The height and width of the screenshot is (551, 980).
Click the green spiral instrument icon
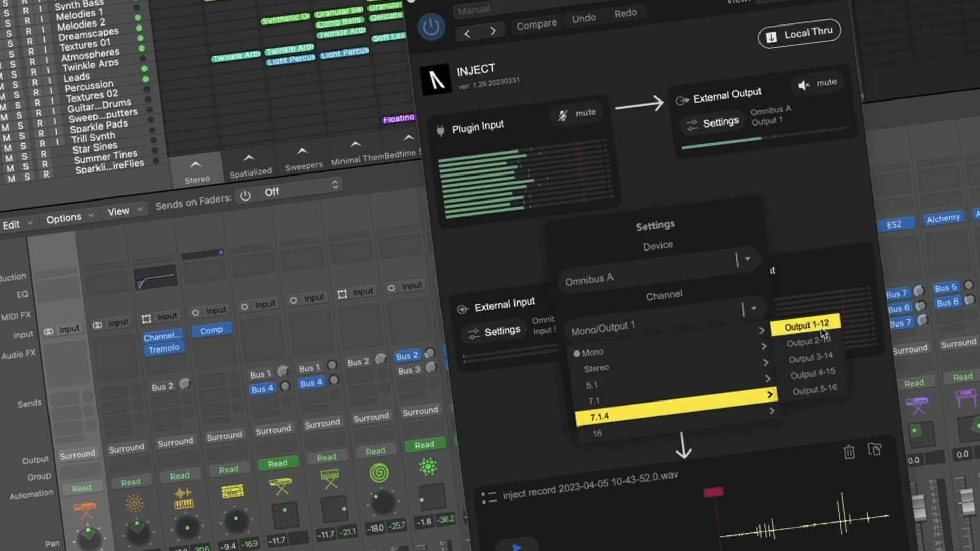379,473
